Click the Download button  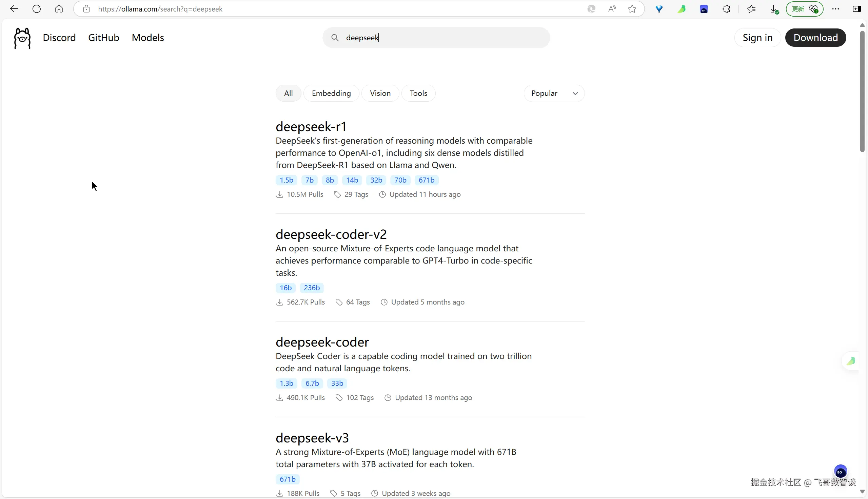(x=815, y=38)
